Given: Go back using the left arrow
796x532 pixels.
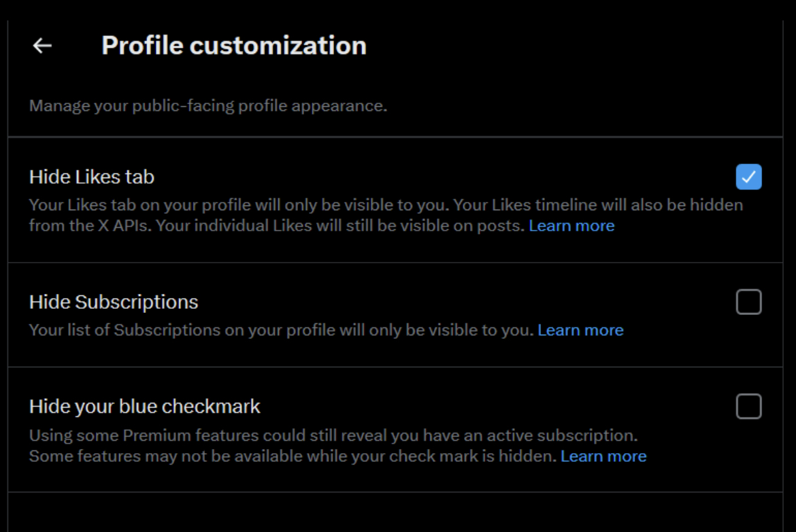Looking at the screenshot, I should point(42,46).
